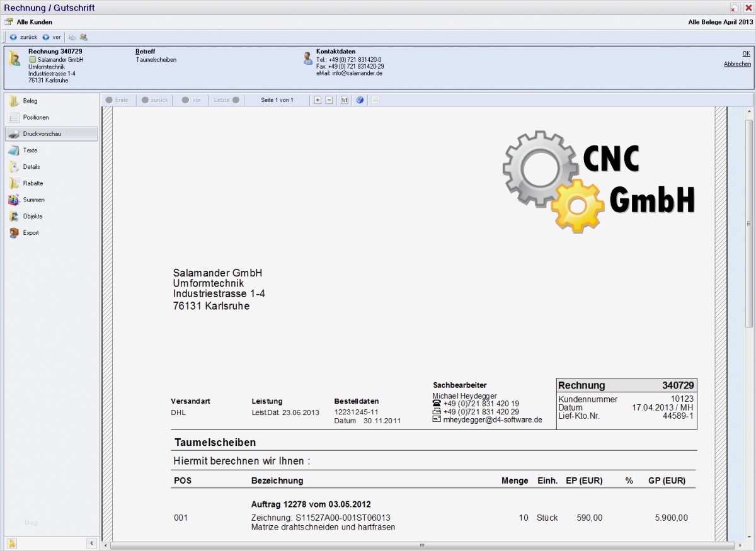Confirm with the OK link

pyautogui.click(x=747, y=54)
